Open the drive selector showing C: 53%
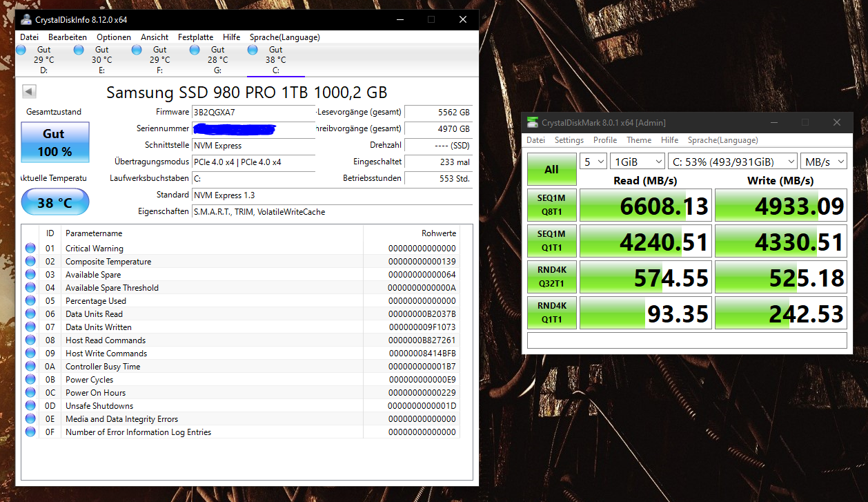868x502 pixels. tap(733, 161)
